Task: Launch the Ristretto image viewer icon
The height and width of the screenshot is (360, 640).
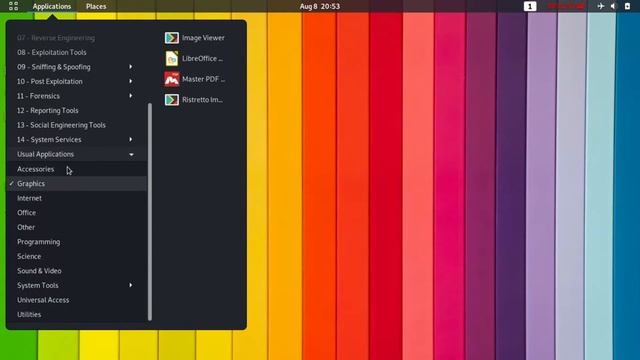Action: point(172,100)
